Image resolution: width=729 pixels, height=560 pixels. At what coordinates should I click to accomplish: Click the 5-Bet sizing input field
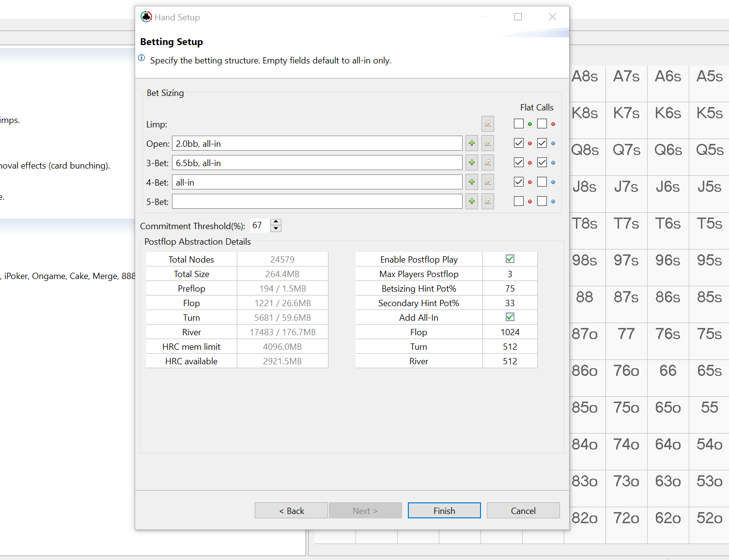[317, 202]
